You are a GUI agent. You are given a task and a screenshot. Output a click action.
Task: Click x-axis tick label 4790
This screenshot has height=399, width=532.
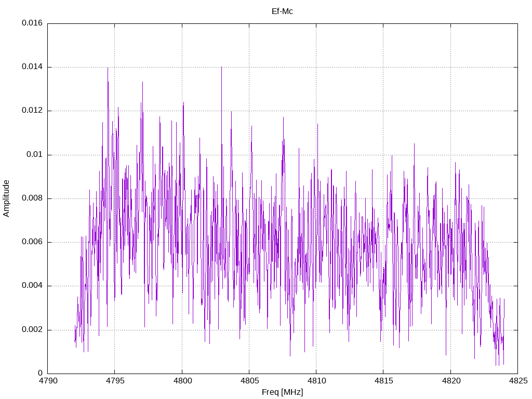pyautogui.click(x=47, y=381)
